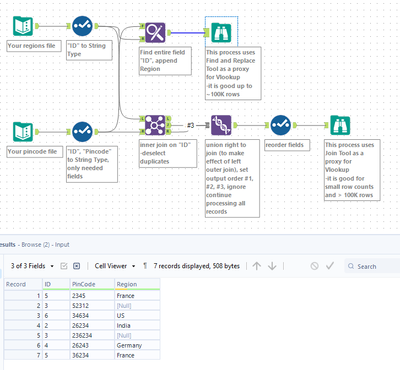The height and width of the screenshot is (370, 400).
Task: Click the Join tool L output anchor
Action: pyautogui.click(x=168, y=119)
